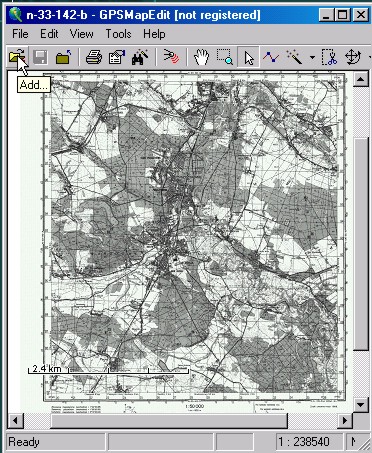Click the 1 : 238540 scale in status bar
The height and width of the screenshot is (453, 372).
click(x=303, y=442)
